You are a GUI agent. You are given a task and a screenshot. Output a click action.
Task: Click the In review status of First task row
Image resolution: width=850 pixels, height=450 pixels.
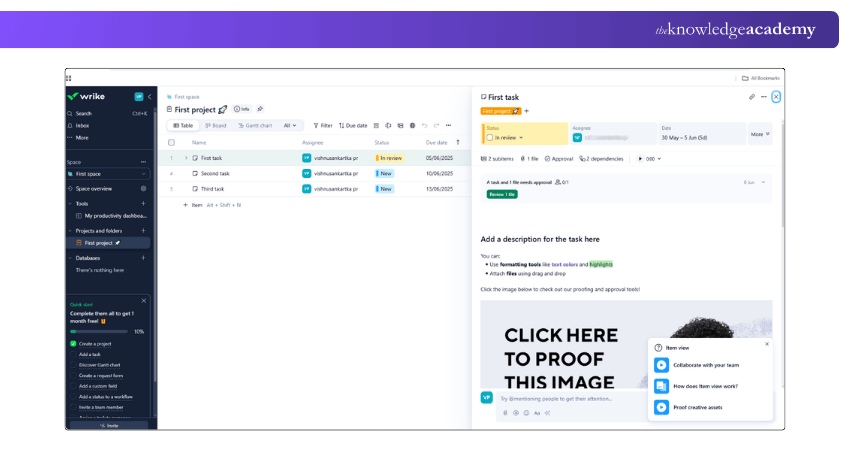[x=389, y=158]
